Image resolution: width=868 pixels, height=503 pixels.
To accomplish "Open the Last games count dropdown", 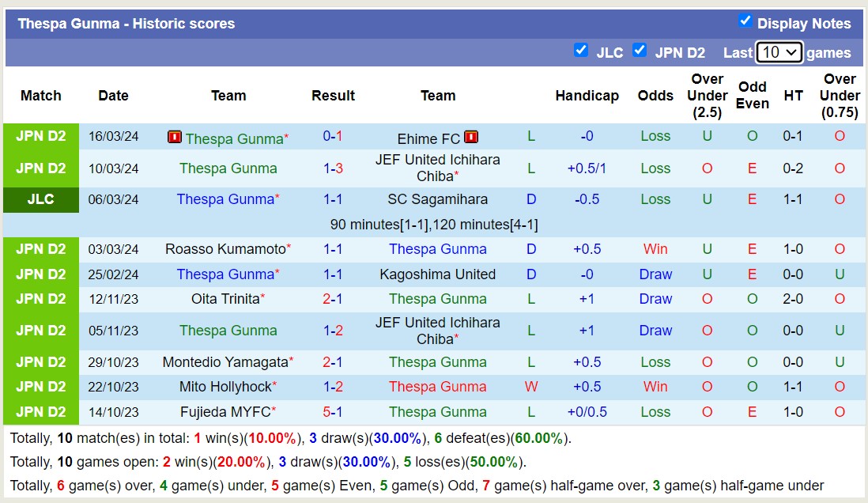I will coord(779,52).
